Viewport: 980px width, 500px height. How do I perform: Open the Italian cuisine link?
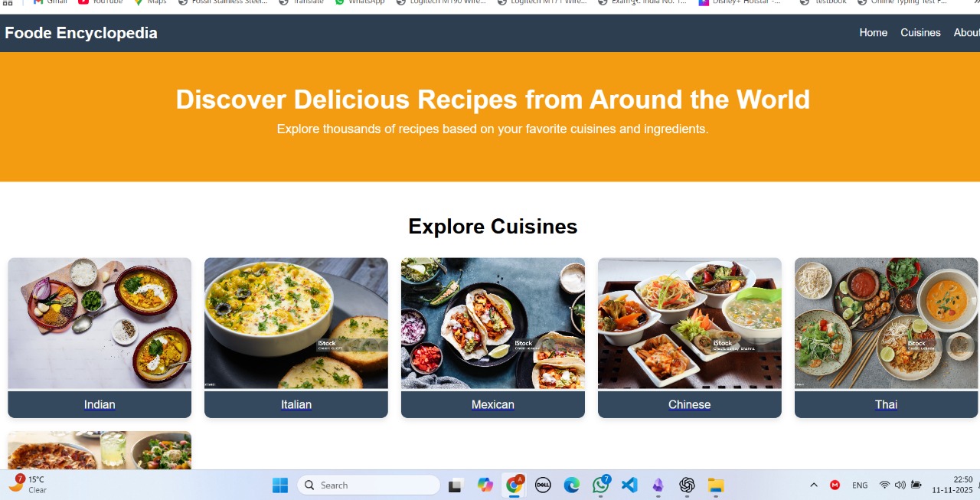click(x=296, y=404)
